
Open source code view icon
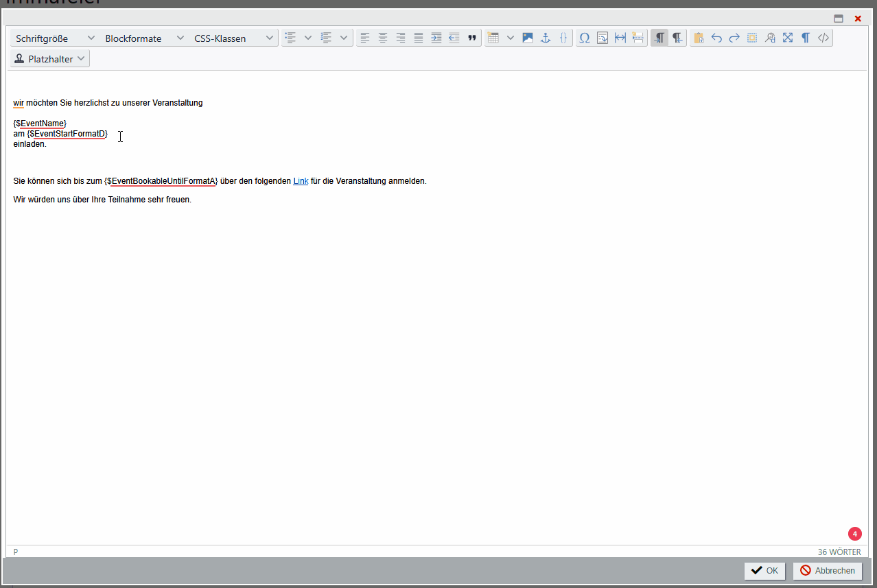tap(823, 38)
